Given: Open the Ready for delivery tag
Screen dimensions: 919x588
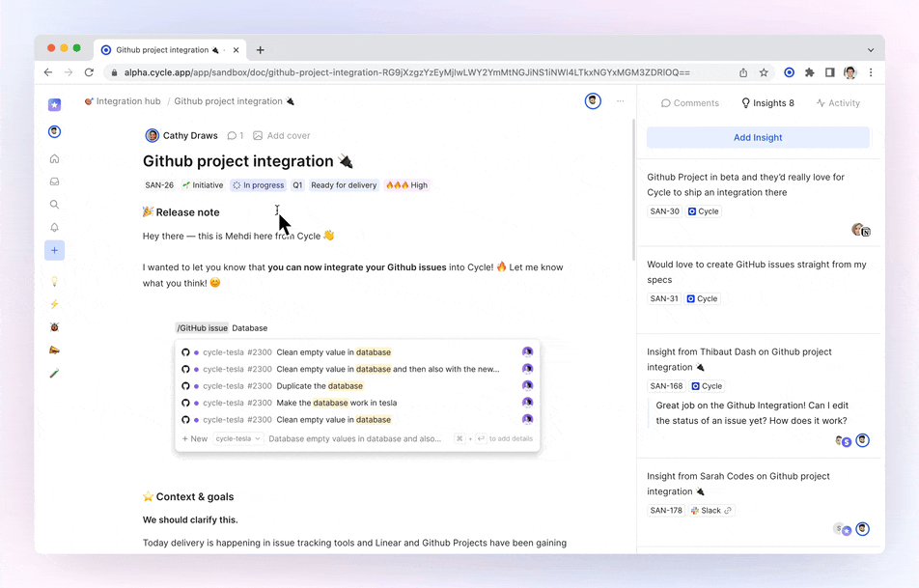Looking at the screenshot, I should 344,185.
